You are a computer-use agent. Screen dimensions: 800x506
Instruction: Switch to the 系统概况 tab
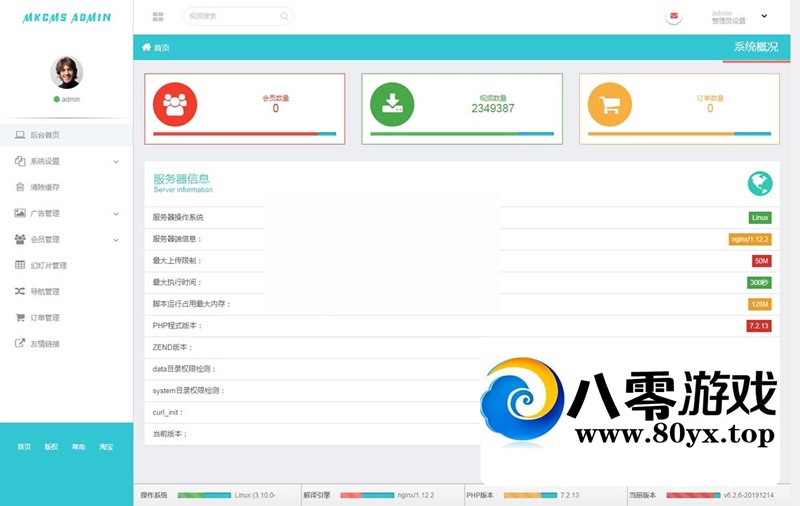(756, 47)
